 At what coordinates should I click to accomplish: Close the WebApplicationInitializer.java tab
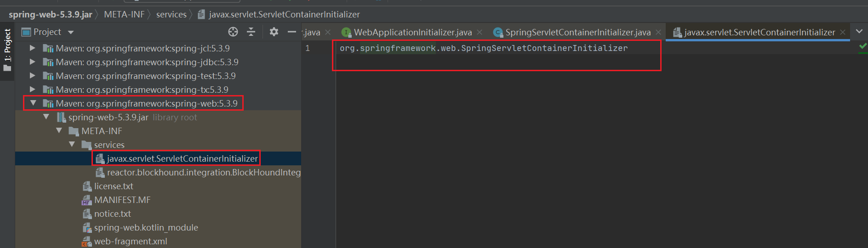pyautogui.click(x=480, y=32)
